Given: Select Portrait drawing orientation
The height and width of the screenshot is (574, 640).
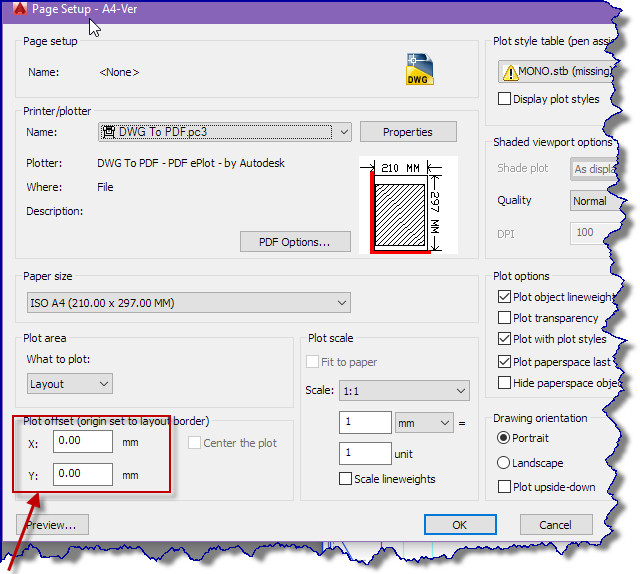Looking at the screenshot, I should 503,438.
